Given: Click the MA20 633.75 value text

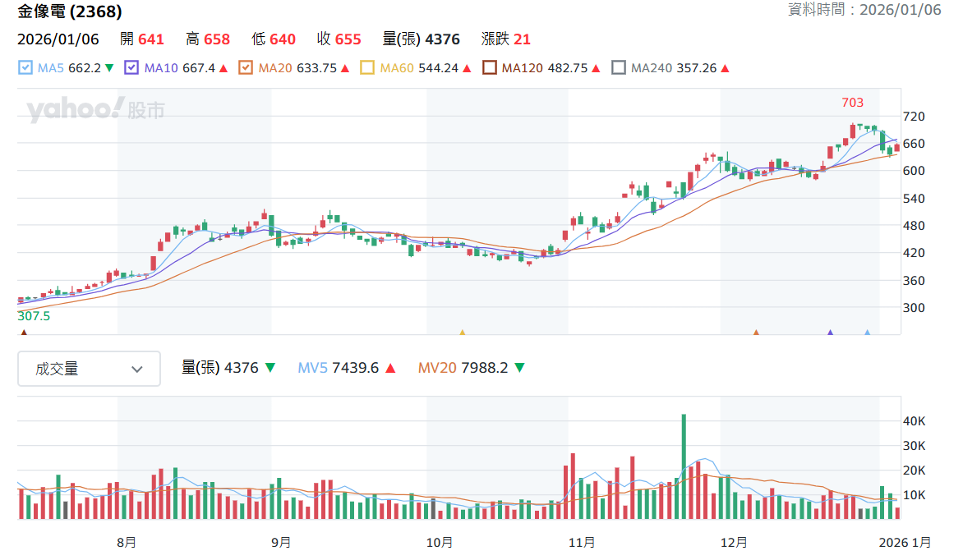Looking at the screenshot, I should 297,68.
